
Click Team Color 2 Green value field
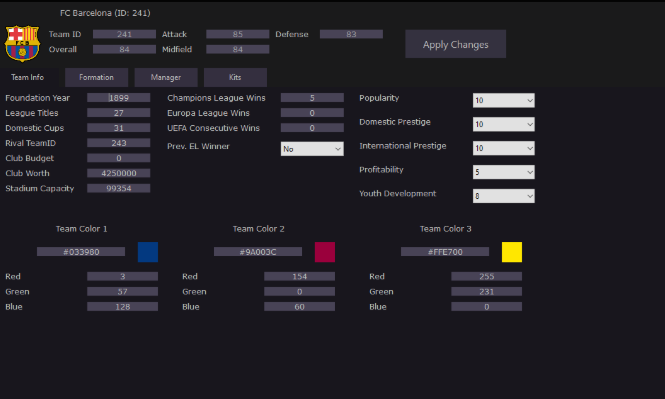299,292
